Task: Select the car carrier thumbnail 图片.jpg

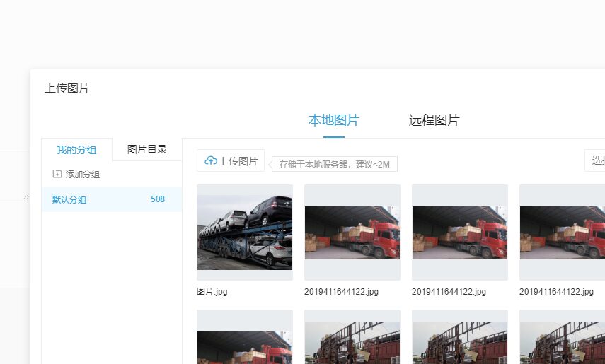Action: coord(245,232)
